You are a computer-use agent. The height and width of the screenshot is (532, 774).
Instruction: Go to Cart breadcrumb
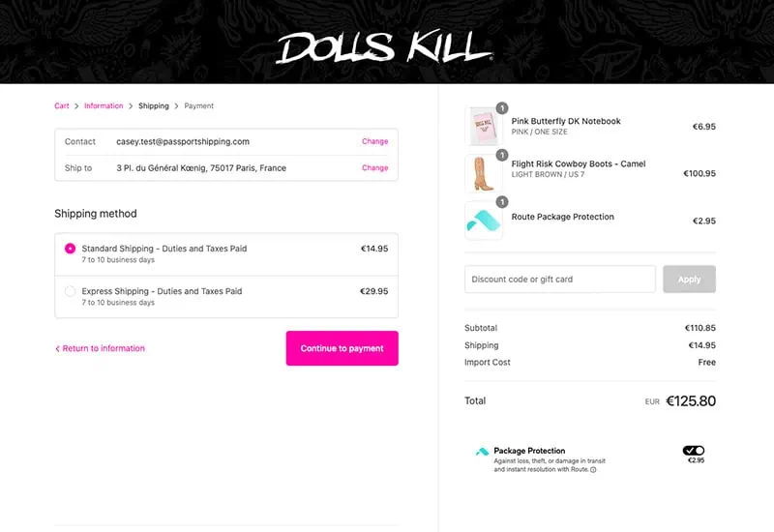tap(62, 105)
